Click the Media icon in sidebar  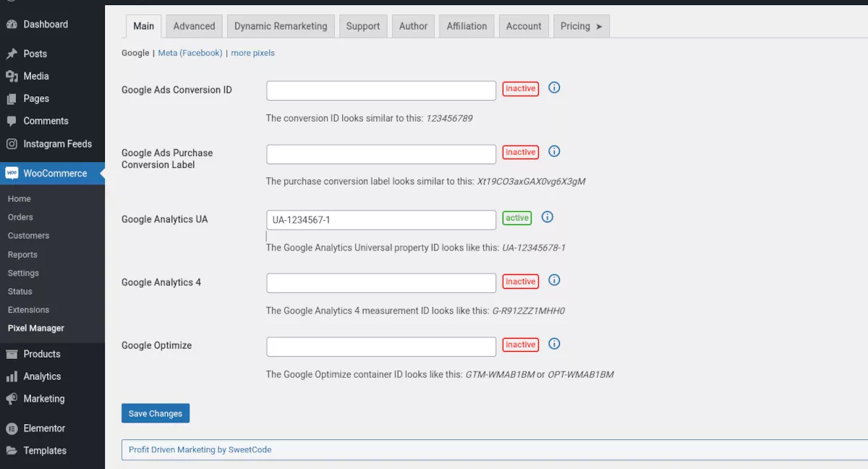[12, 76]
